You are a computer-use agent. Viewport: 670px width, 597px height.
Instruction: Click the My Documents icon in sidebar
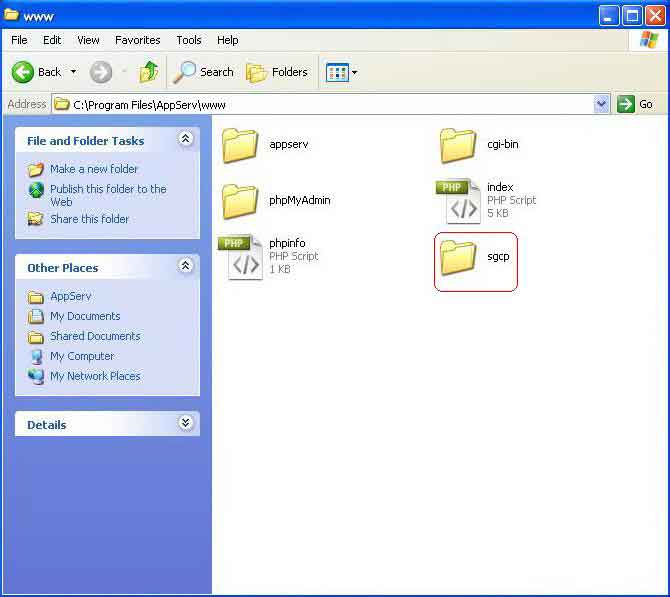(36, 316)
